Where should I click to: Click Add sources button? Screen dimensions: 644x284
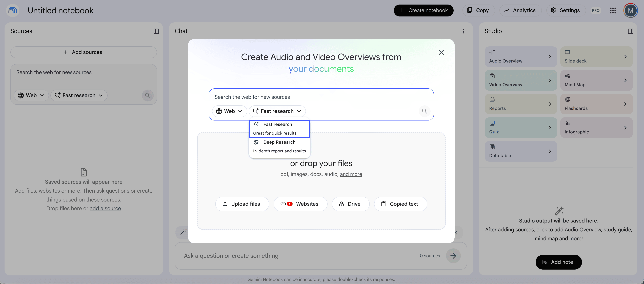point(84,52)
